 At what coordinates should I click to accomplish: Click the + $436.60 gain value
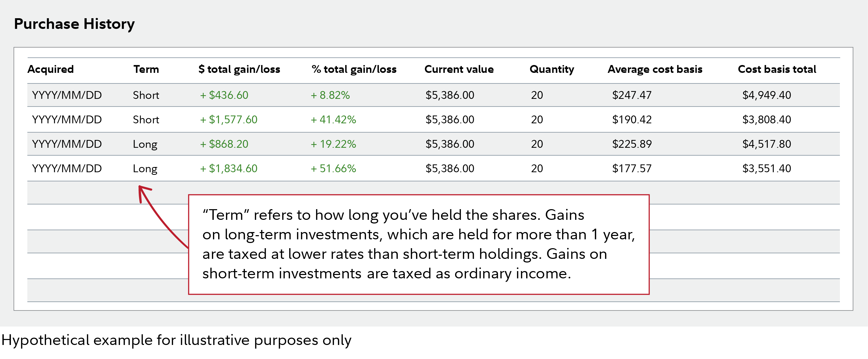pos(224,95)
